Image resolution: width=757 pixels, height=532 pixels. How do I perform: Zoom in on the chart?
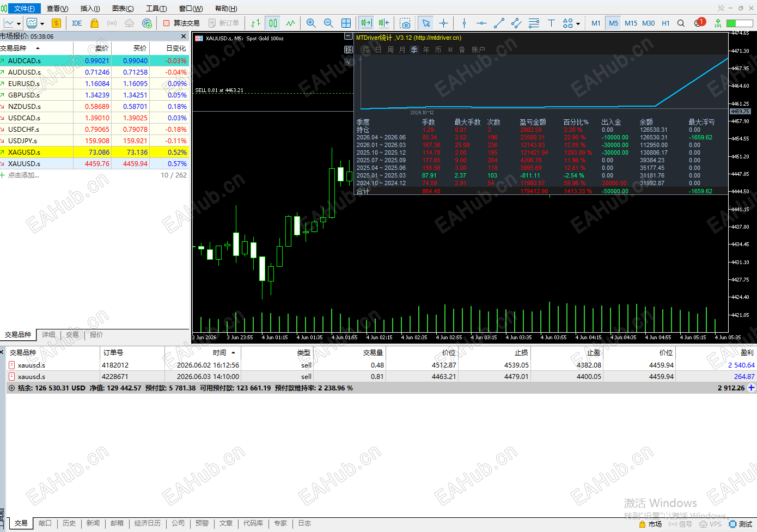click(x=311, y=23)
